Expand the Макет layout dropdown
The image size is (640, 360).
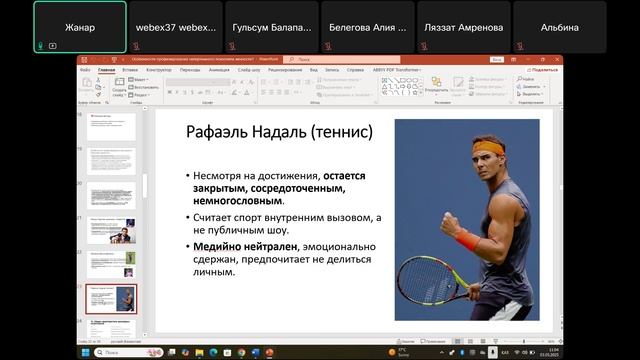[138, 80]
